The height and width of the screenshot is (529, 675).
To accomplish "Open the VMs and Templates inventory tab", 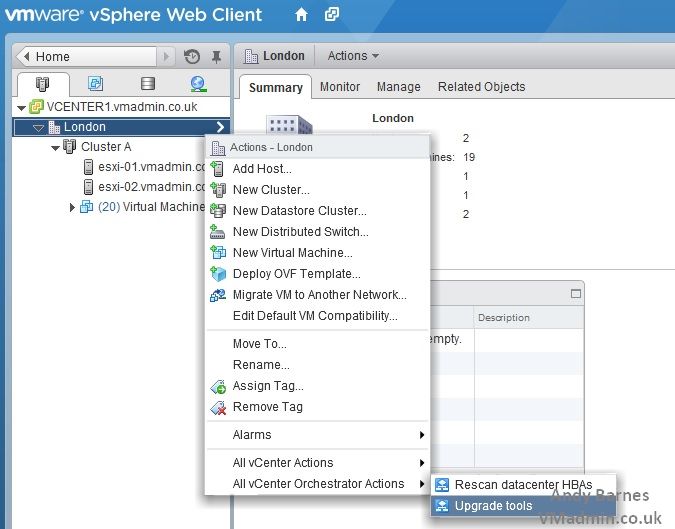I will (x=96, y=84).
